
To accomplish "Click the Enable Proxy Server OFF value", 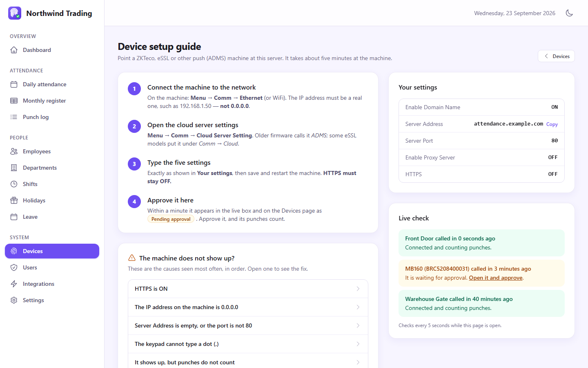I will [553, 157].
